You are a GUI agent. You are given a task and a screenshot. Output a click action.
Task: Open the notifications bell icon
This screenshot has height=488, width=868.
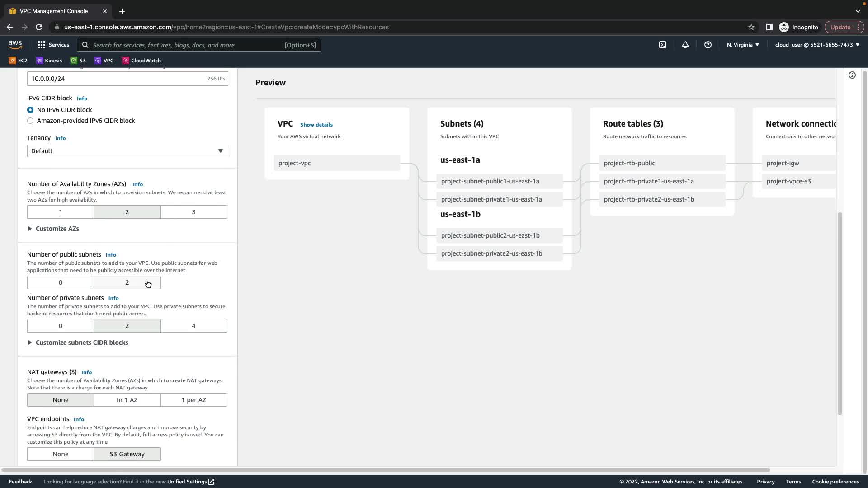[x=685, y=45]
